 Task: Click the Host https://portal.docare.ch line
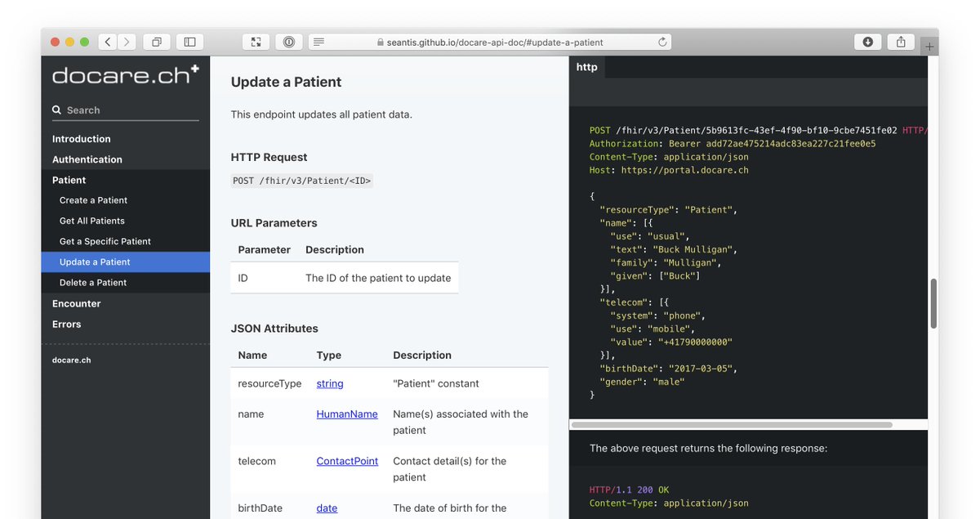(669, 170)
